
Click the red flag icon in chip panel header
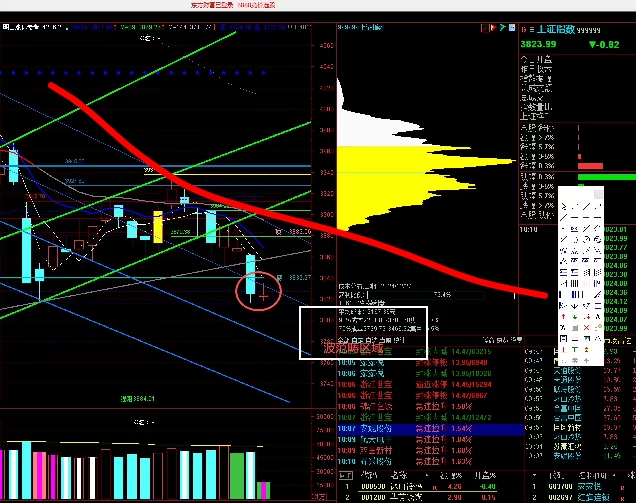[494, 28]
